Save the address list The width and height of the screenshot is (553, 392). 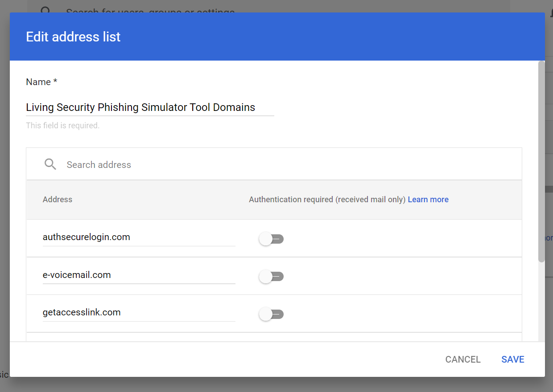tap(513, 359)
